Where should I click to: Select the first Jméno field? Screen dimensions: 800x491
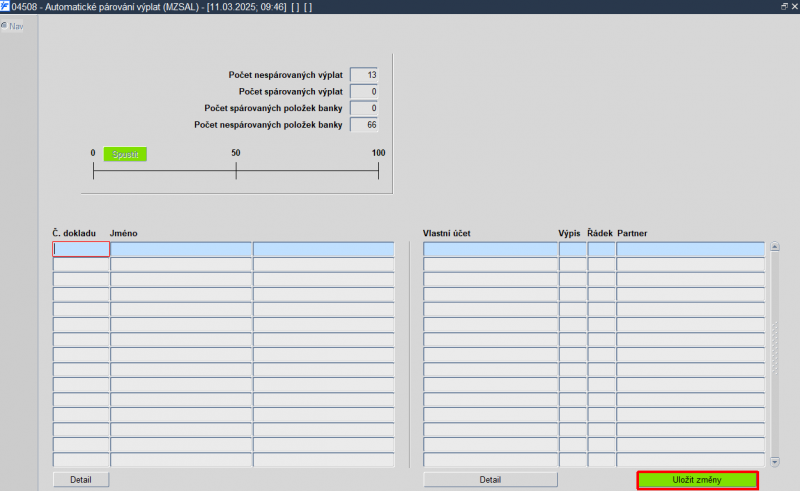(x=181, y=249)
